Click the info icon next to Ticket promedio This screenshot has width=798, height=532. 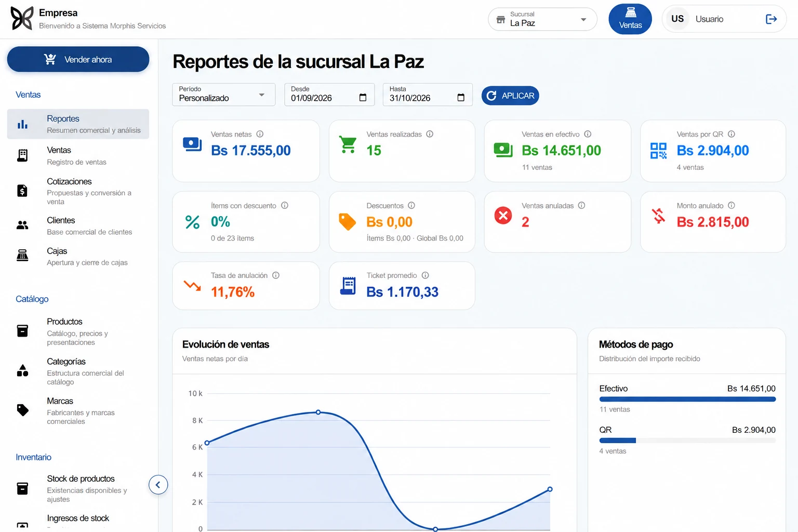(425, 275)
